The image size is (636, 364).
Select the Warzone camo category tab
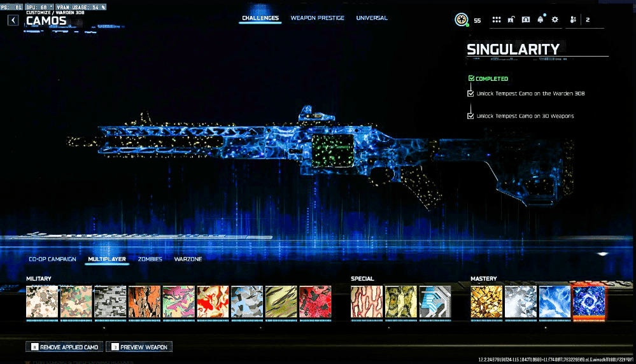pyautogui.click(x=188, y=259)
